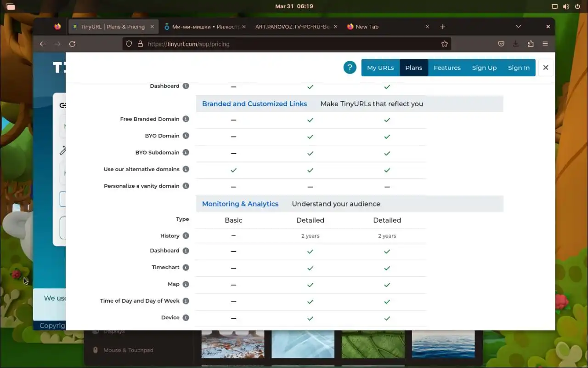Viewport: 588px width, 368px height.
Task: Click the '2 years' History cell in middle column
Action: 310,236
